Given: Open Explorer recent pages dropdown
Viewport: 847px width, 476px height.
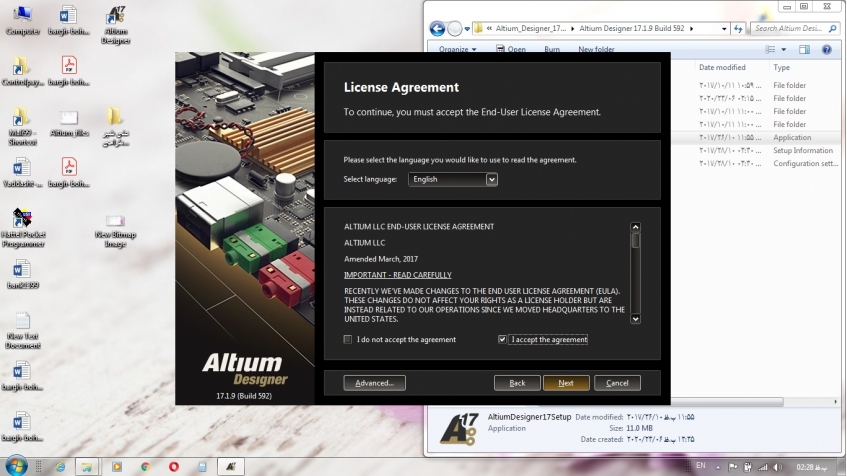Looking at the screenshot, I should point(467,29).
